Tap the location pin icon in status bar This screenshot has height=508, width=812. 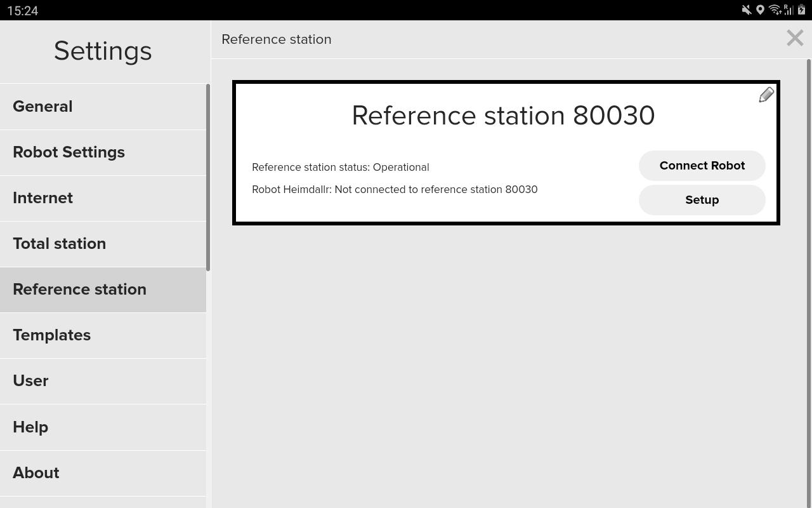[760, 10]
